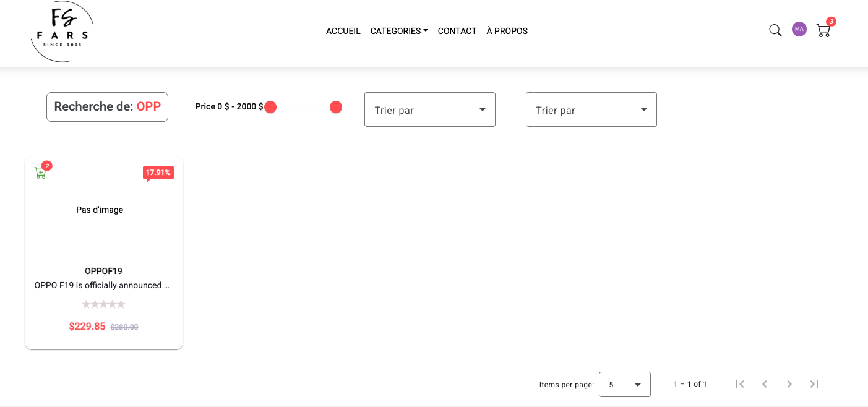Go to the next page of results

point(789,384)
